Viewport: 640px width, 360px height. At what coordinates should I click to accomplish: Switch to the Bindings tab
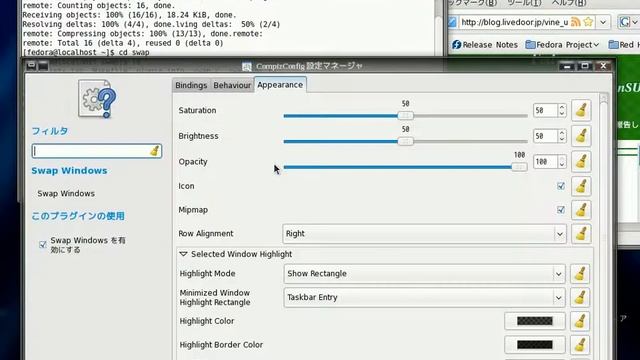click(x=191, y=85)
